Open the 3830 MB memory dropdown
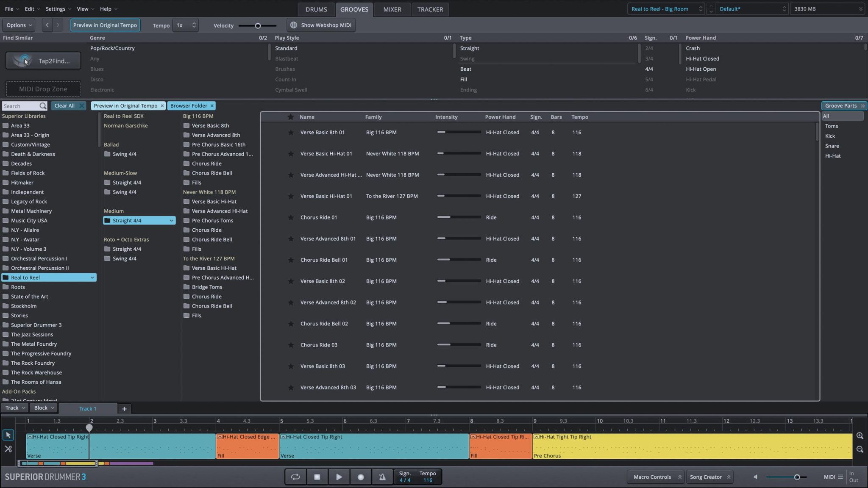This screenshot has height=488, width=868. [x=827, y=9]
